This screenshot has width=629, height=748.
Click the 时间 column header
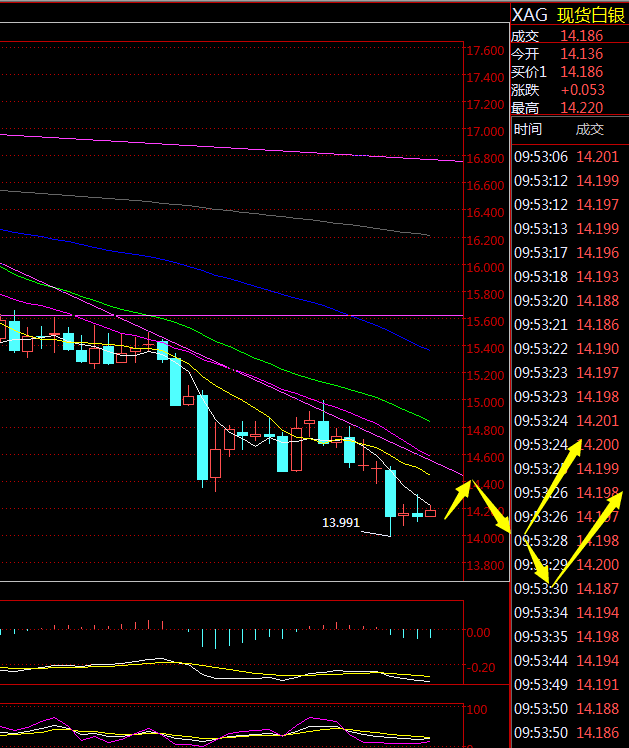pyautogui.click(x=528, y=129)
